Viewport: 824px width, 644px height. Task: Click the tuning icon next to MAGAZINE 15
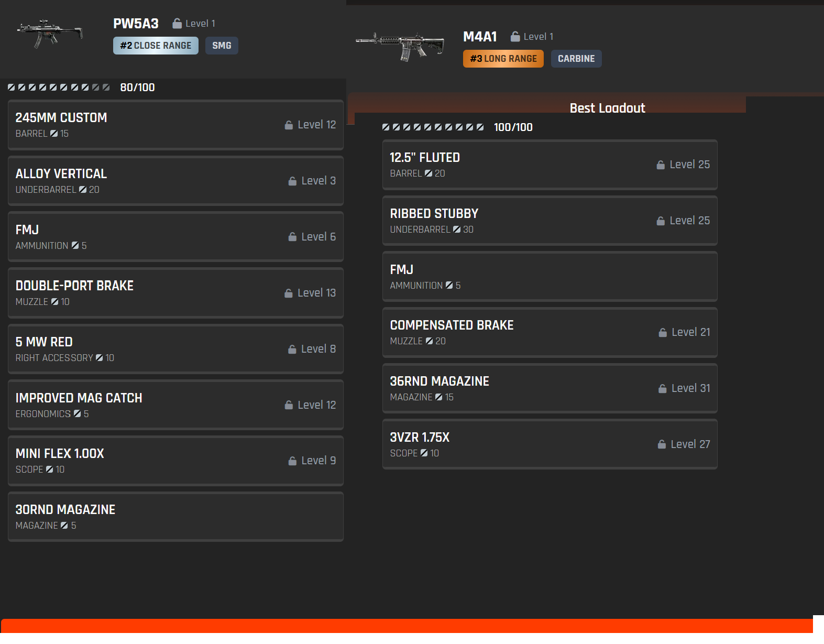pos(439,397)
